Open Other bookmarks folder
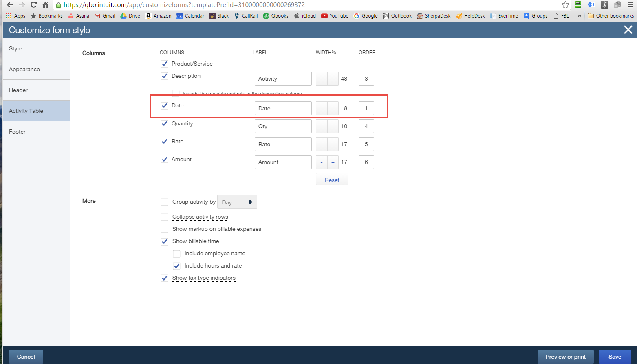Viewport: 637px width, 364px height. [x=611, y=15]
